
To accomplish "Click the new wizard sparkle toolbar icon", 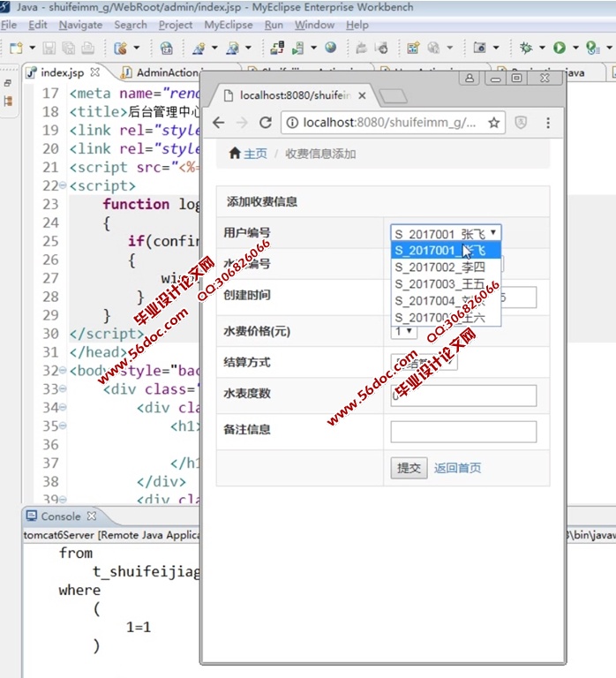I will point(199,48).
